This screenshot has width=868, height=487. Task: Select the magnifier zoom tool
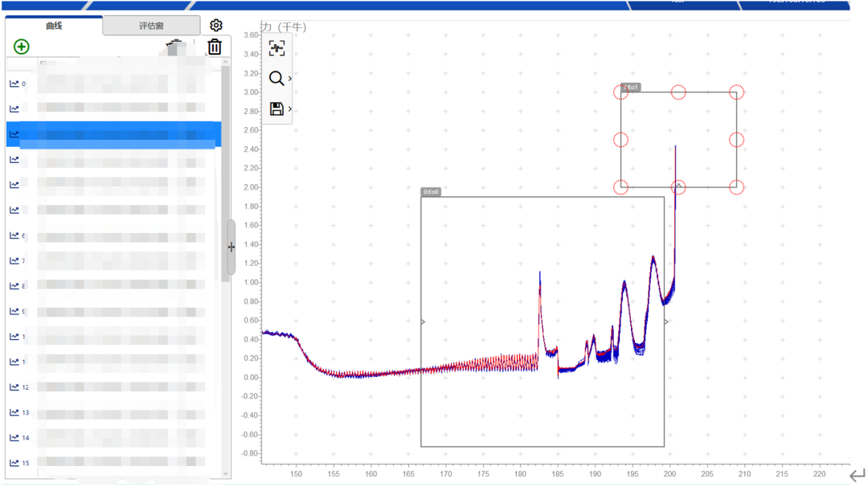tap(276, 79)
